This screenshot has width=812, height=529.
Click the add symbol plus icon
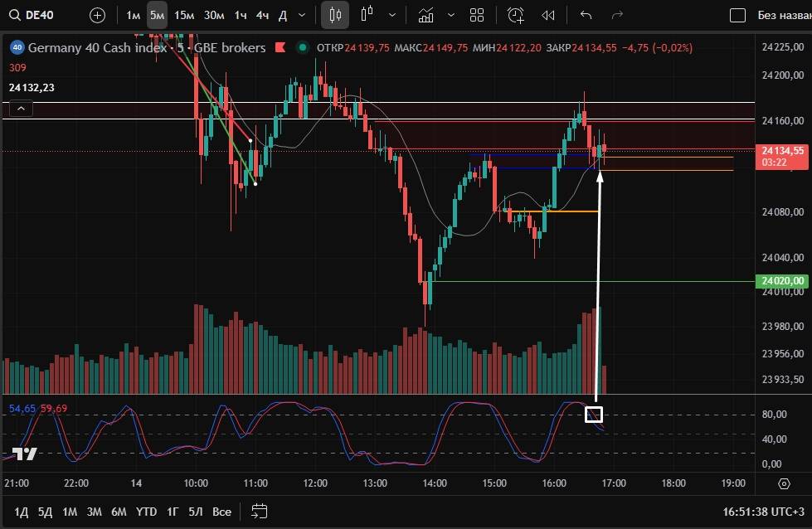97,15
